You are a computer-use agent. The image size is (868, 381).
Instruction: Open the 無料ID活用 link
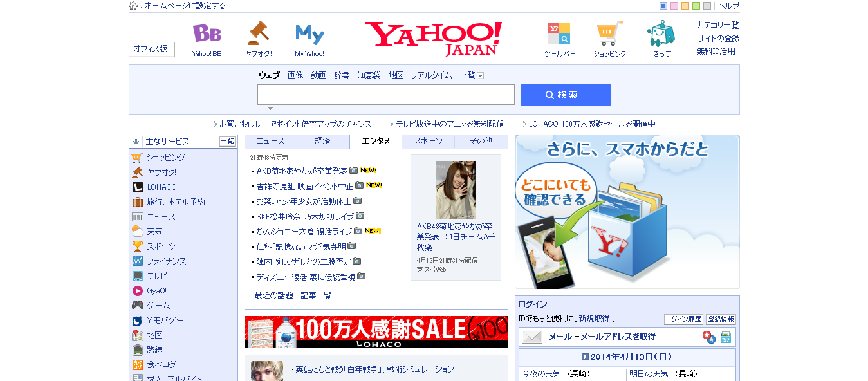click(716, 51)
